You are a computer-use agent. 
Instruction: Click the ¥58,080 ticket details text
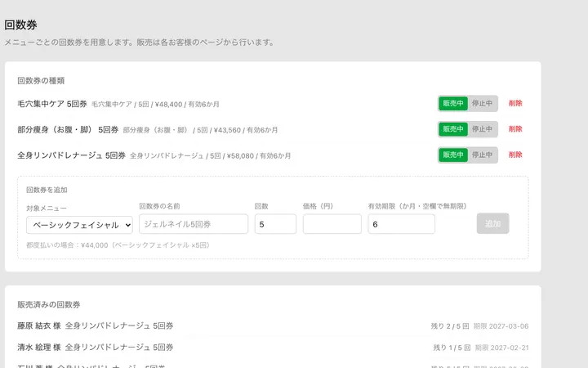point(211,156)
